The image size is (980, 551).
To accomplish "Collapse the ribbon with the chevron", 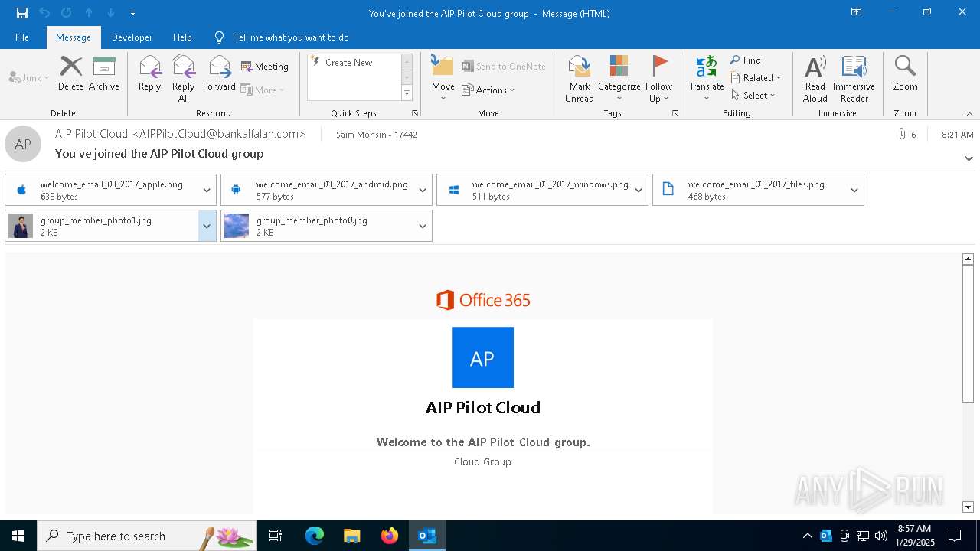I will point(969,114).
